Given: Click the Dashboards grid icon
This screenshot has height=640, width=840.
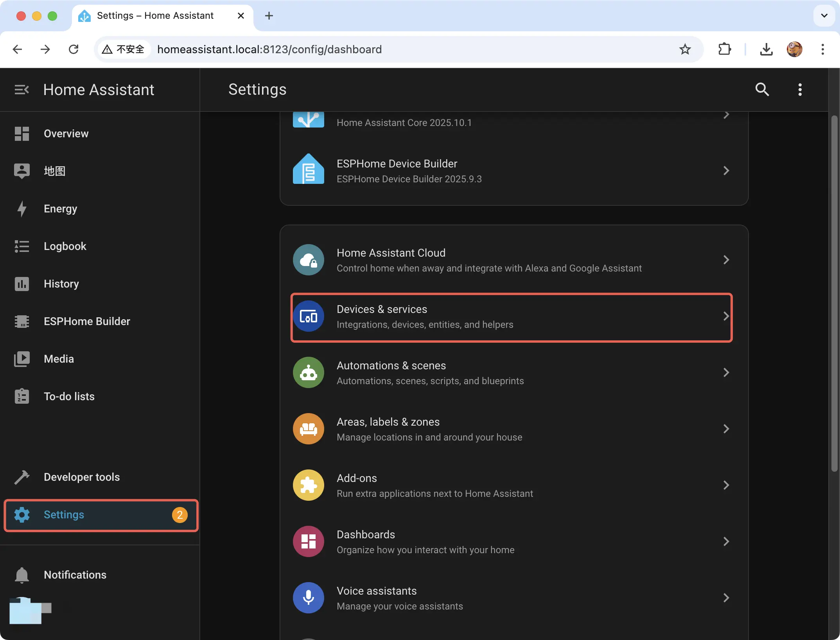Looking at the screenshot, I should [x=308, y=541].
